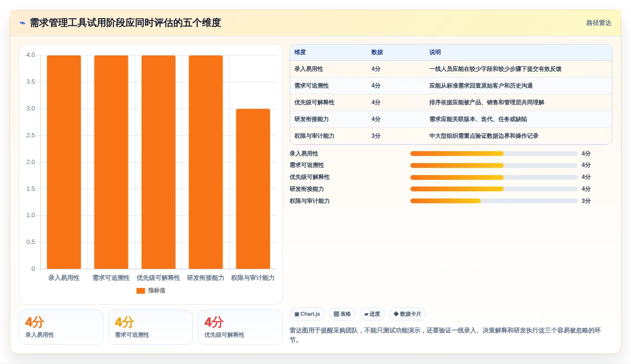Click the 3分 value in the table
The width and height of the screenshot is (631, 364).
click(376, 136)
